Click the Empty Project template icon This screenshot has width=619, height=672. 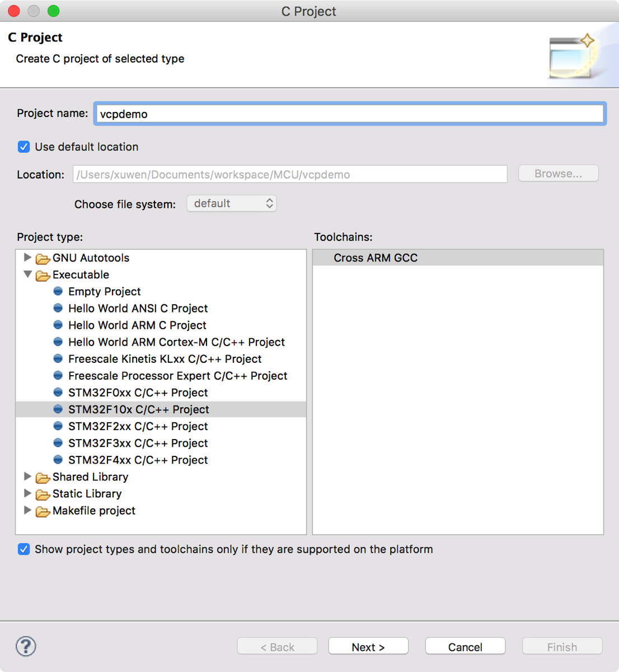pyautogui.click(x=58, y=291)
